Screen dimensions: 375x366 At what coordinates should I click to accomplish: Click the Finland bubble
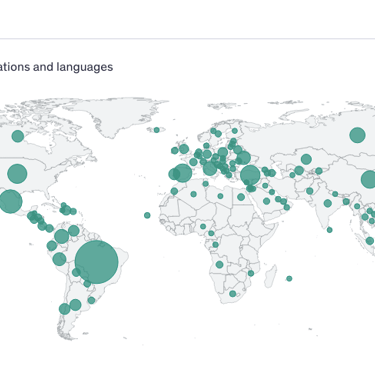click(235, 131)
